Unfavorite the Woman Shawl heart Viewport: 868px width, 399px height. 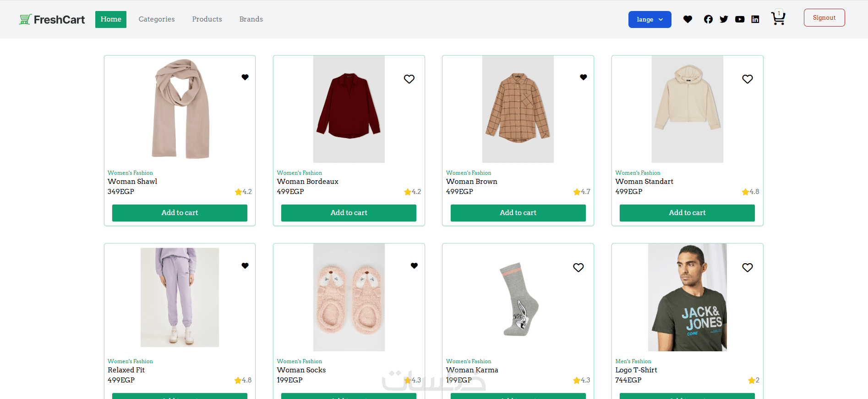(x=245, y=78)
